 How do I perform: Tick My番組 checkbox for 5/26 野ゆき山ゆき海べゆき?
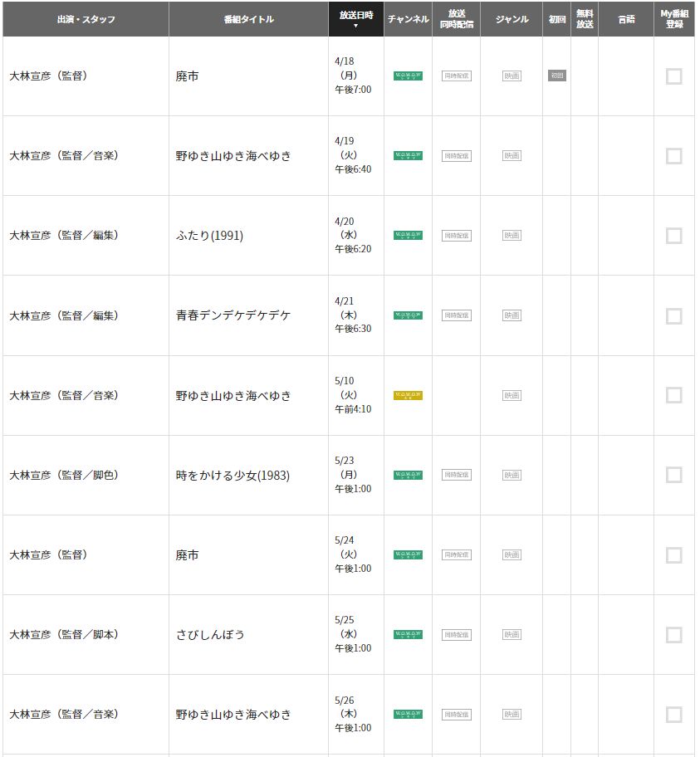coord(673,715)
